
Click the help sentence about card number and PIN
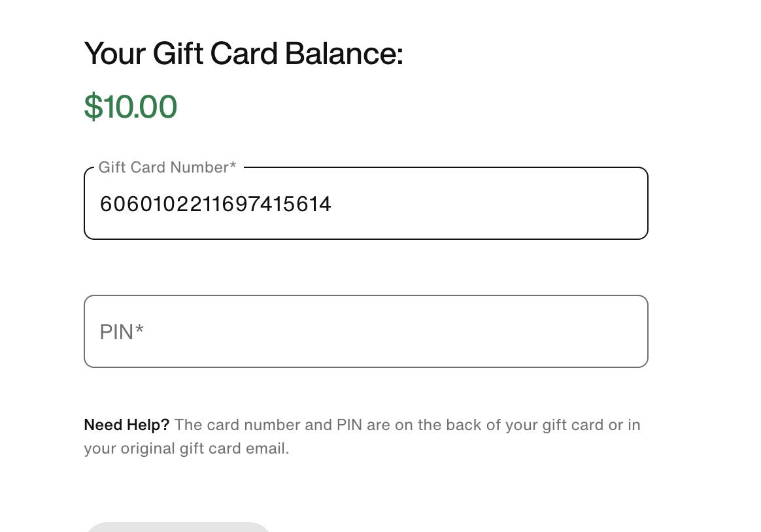click(407, 425)
